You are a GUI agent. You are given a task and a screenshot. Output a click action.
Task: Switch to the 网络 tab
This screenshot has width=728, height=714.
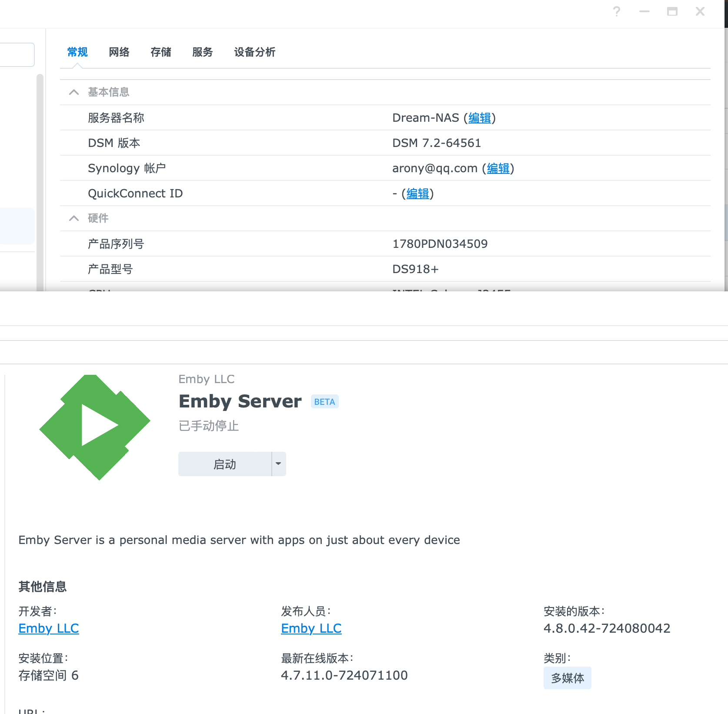(x=119, y=52)
